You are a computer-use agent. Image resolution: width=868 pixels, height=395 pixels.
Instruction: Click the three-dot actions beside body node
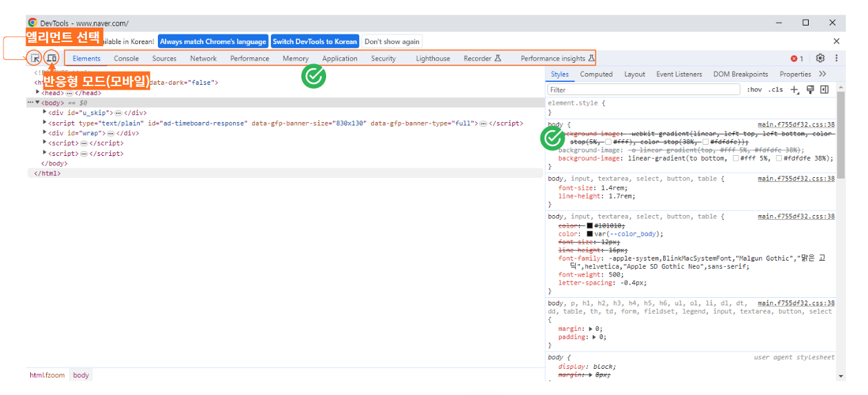pos(30,103)
